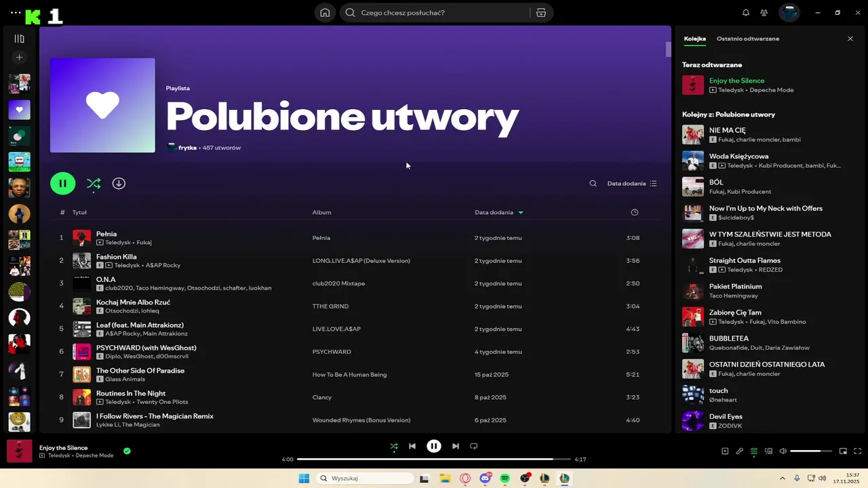This screenshot has height=488, width=868.
Task: Collapse the library sidebar icon
Action: coord(19,39)
